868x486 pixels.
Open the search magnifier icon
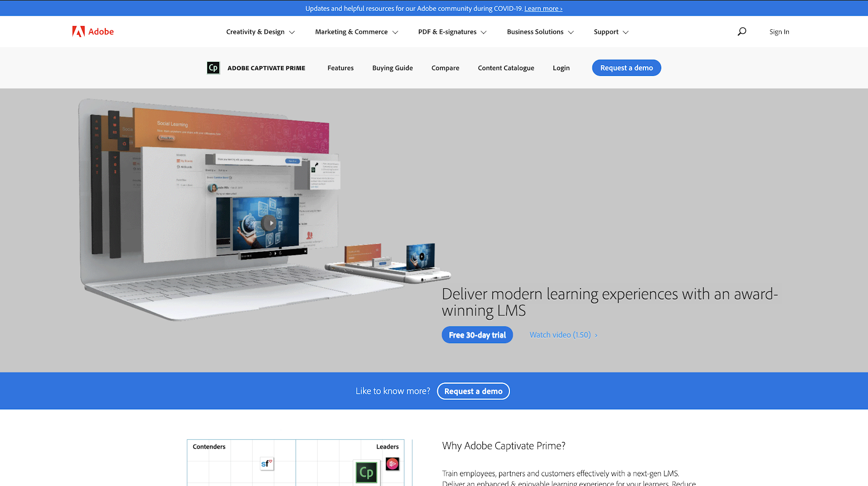pyautogui.click(x=742, y=31)
